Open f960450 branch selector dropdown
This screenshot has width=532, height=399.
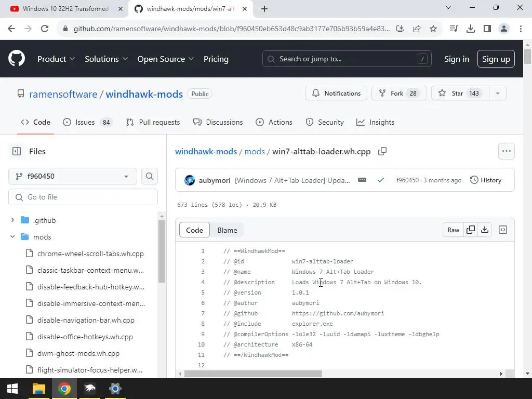click(73, 177)
